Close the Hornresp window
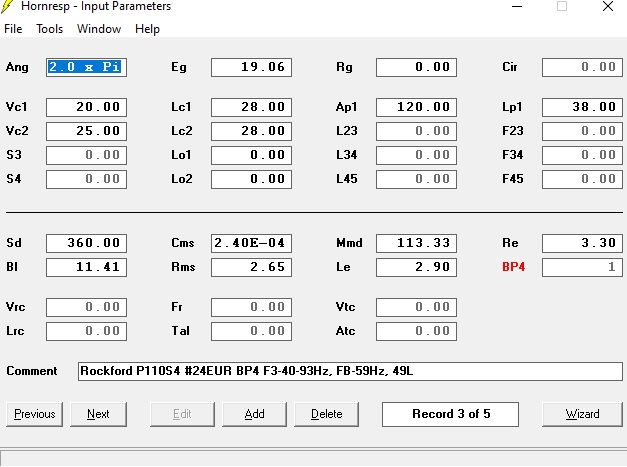Screen dimensions: 627x467 tap(608, 6)
